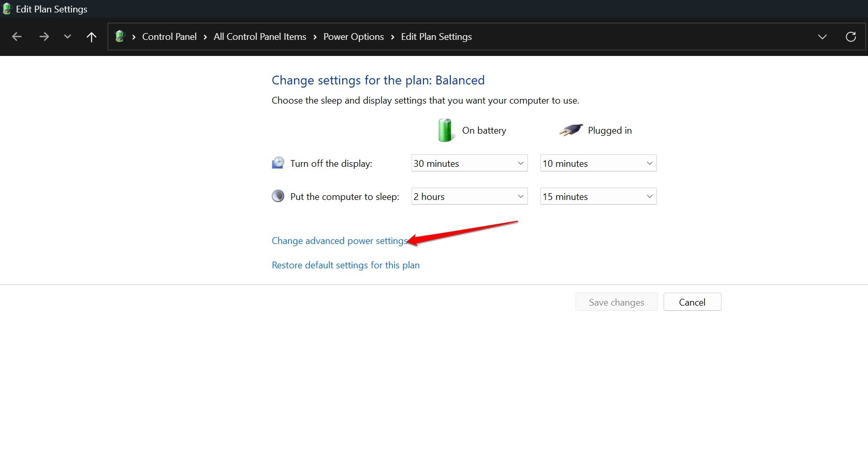This screenshot has height=460, width=868.
Task: Click the heading 'Change settings for the plan: Balanced'
Action: pos(378,80)
